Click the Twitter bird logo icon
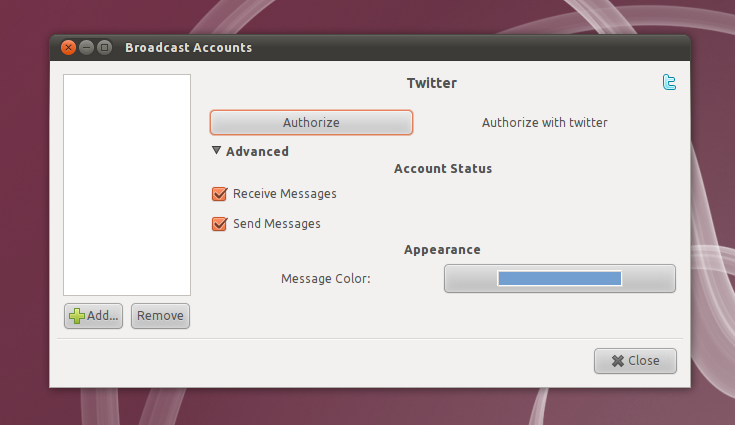735x425 pixels. pyautogui.click(x=669, y=82)
